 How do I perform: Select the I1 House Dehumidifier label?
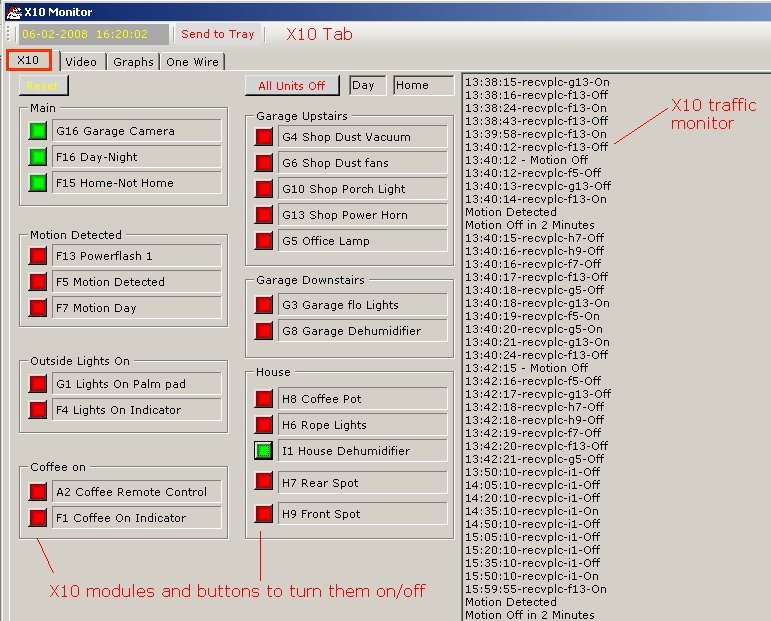click(x=363, y=451)
